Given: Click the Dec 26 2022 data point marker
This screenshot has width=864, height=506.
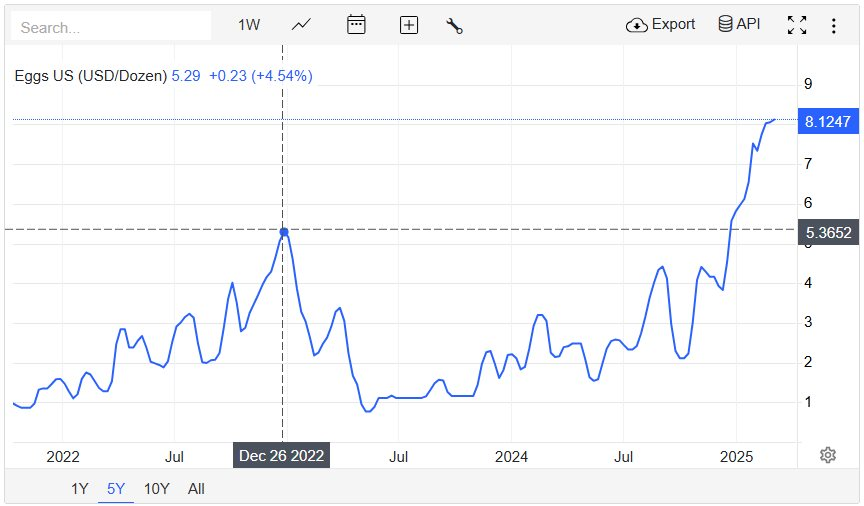Looking at the screenshot, I should 284,232.
